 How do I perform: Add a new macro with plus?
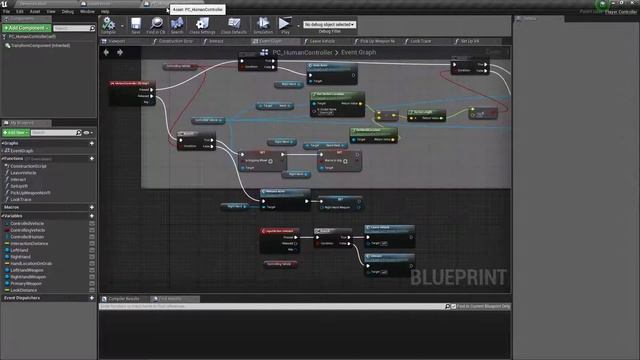tap(91, 207)
